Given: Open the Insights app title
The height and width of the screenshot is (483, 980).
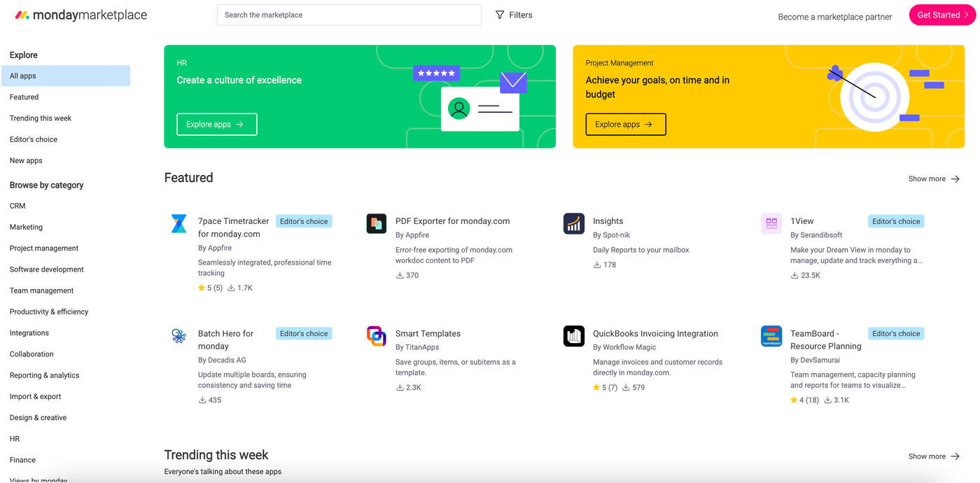Looking at the screenshot, I should 608,221.
